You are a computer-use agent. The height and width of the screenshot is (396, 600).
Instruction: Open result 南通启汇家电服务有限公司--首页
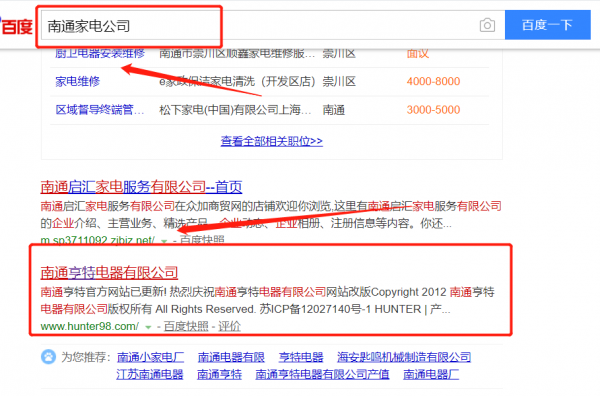point(141,187)
